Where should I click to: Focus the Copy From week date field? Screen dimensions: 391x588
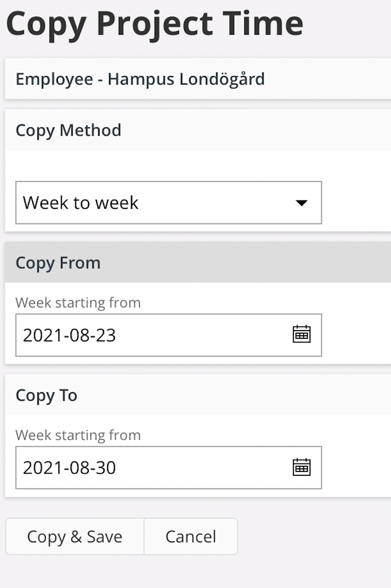tap(169, 335)
